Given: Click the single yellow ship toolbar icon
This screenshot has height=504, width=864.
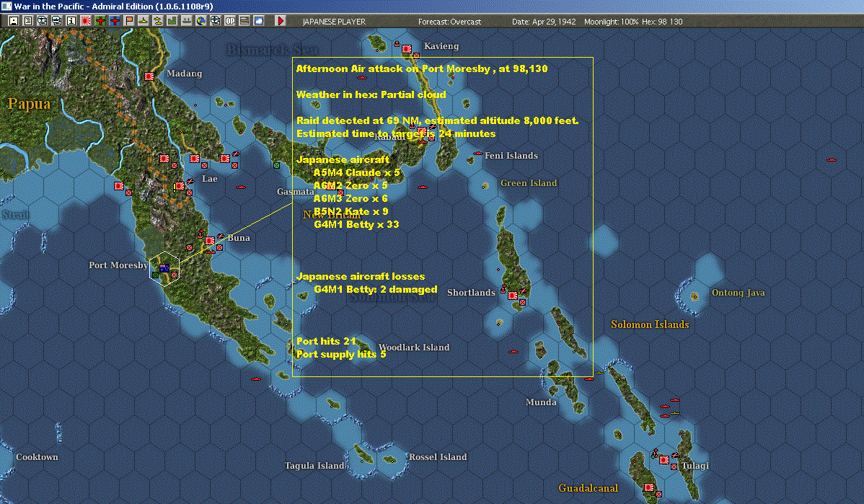Looking at the screenshot, I should 144,21.
